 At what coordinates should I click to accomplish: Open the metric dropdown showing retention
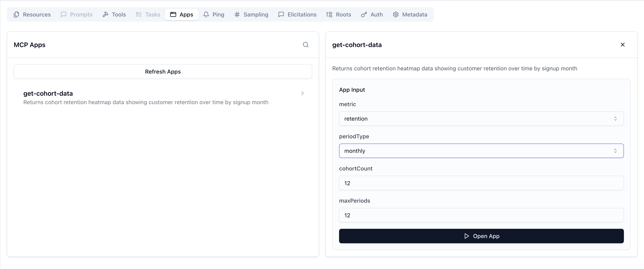(x=481, y=118)
